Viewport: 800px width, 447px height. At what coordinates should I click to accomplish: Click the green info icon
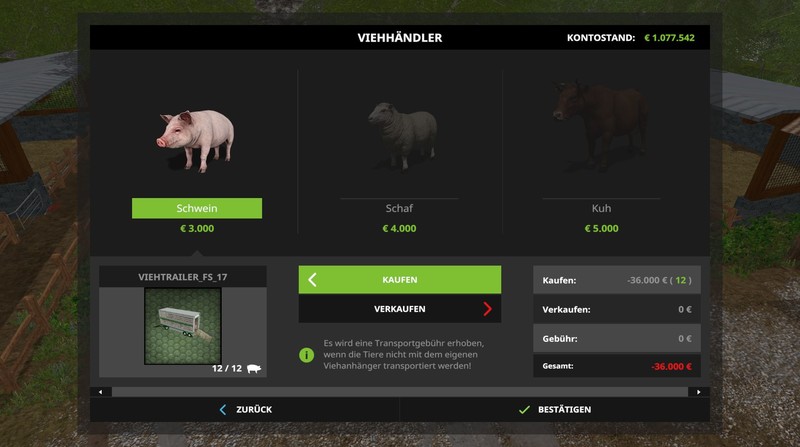[x=306, y=355]
